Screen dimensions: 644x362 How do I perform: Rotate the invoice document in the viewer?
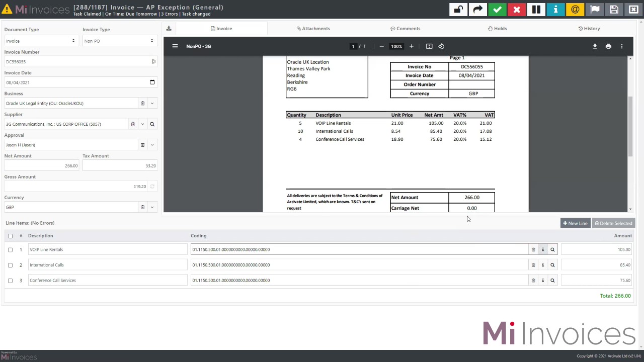pos(441,46)
